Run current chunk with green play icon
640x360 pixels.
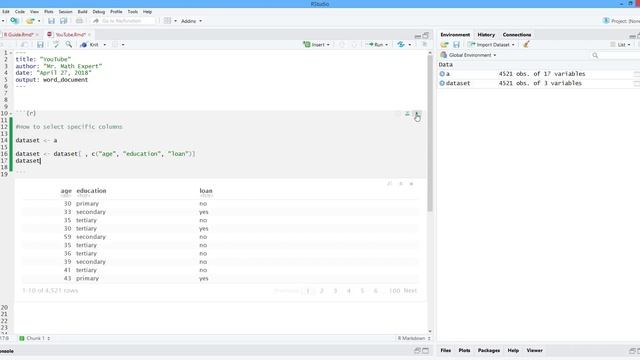(x=417, y=114)
